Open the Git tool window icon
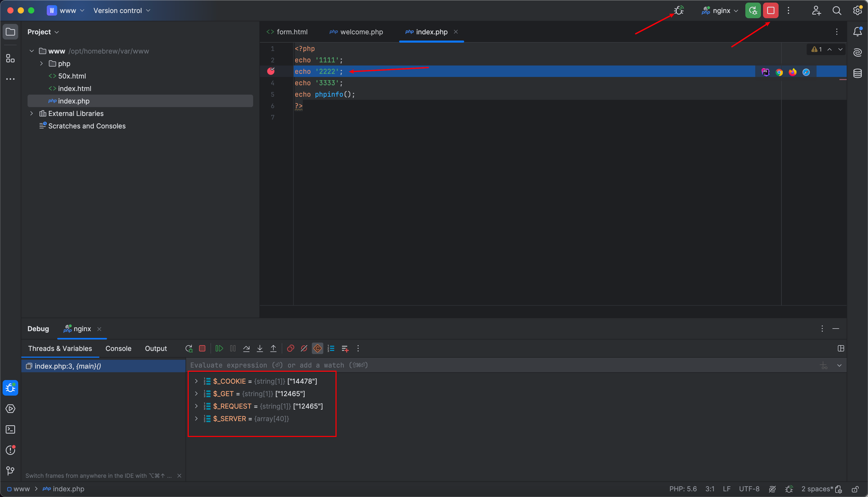The image size is (868, 497). [10, 471]
